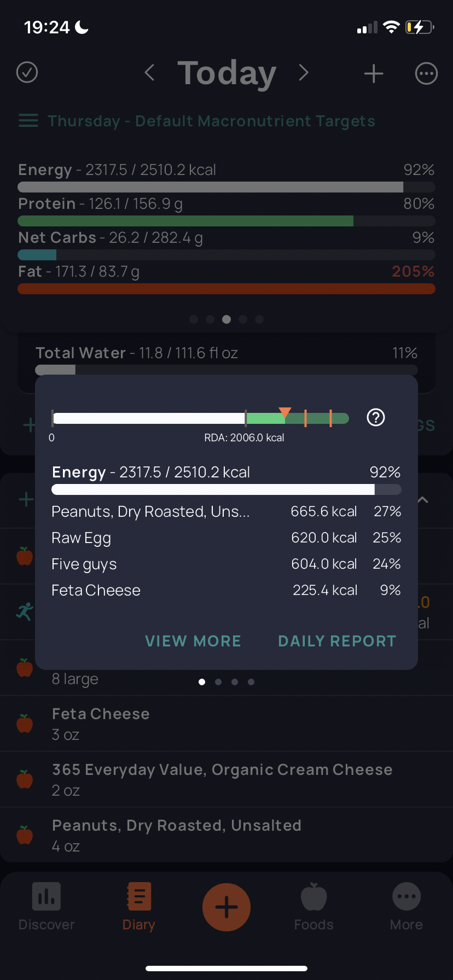Select second page dot below popup
This screenshot has height=980, width=453.
(x=218, y=682)
